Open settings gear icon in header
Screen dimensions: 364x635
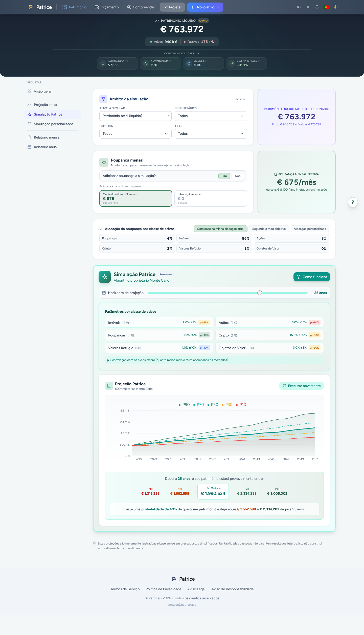(336, 7)
